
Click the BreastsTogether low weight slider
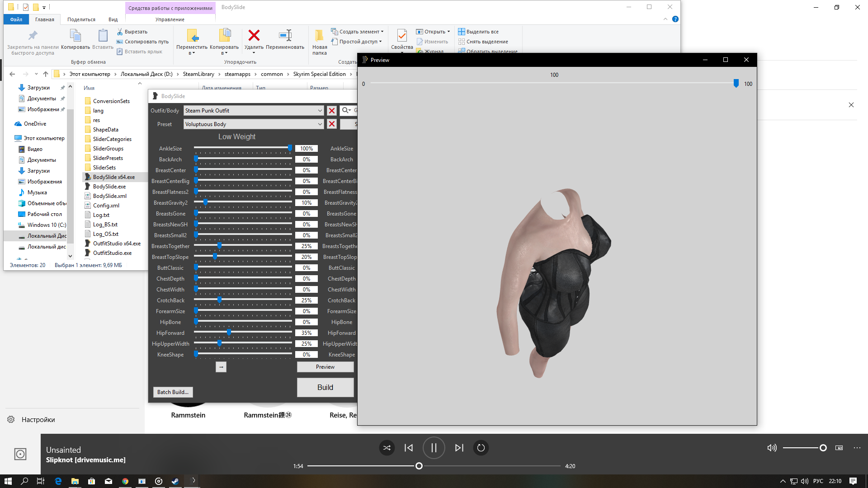click(220, 246)
